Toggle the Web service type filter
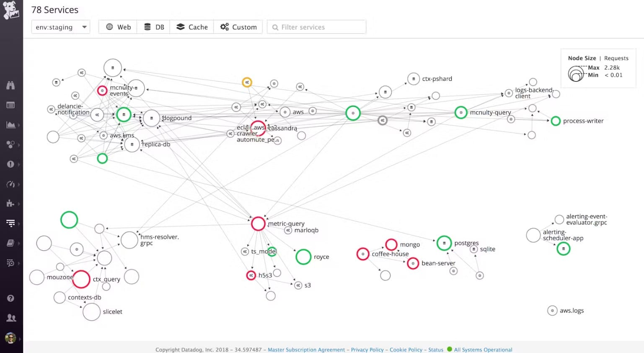The image size is (644, 353). (118, 27)
